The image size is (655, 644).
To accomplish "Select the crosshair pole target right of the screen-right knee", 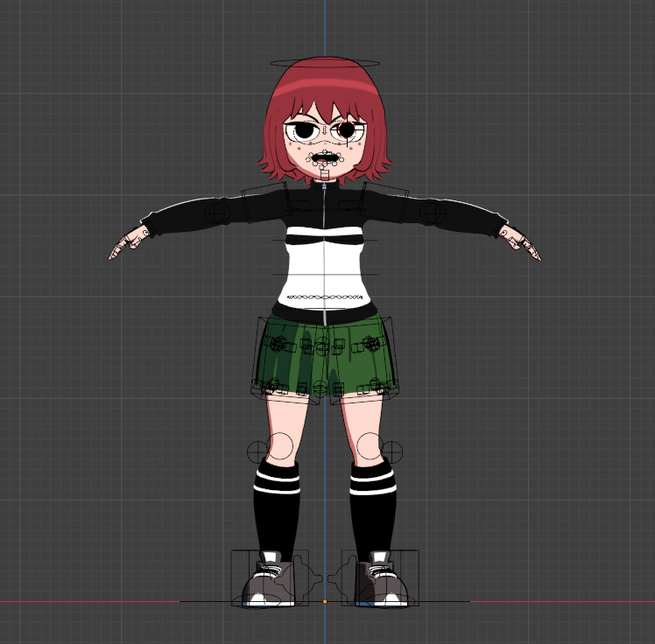I will coord(392,451).
